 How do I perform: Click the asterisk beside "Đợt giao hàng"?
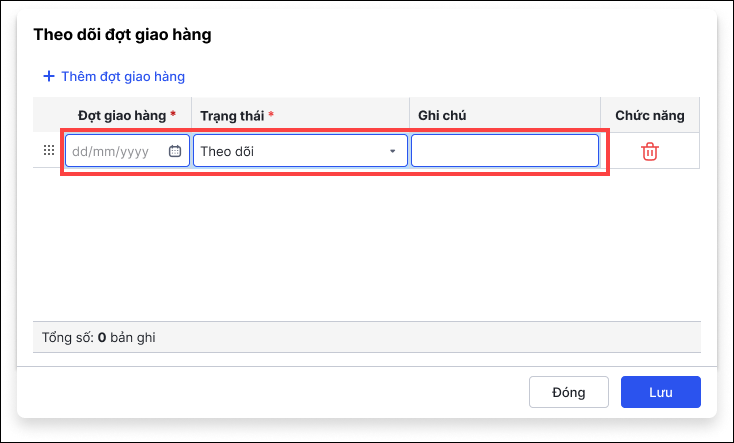coord(173,115)
